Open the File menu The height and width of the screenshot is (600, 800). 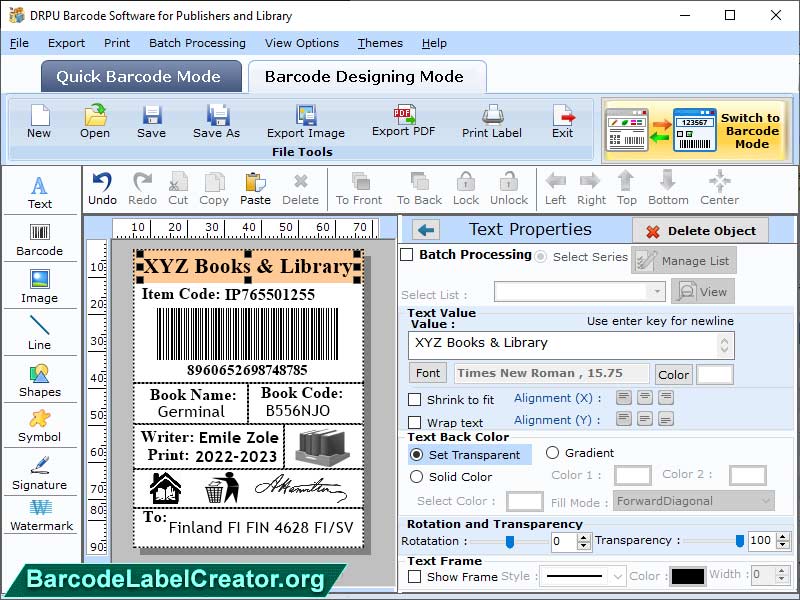click(19, 43)
